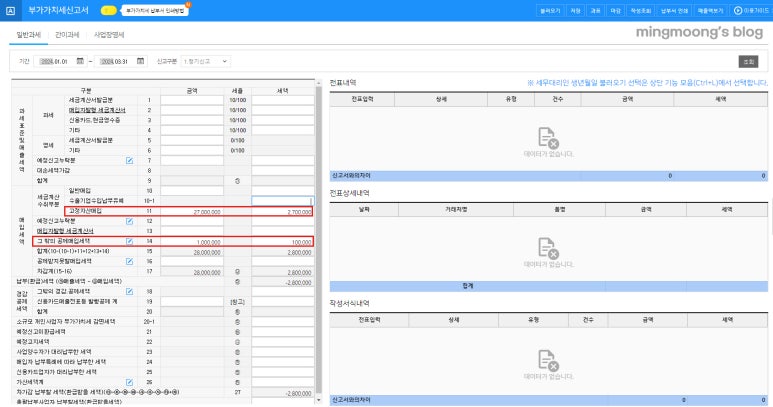
Task: Click 금액 field for row 1 세금계산서발급분
Action: point(192,100)
